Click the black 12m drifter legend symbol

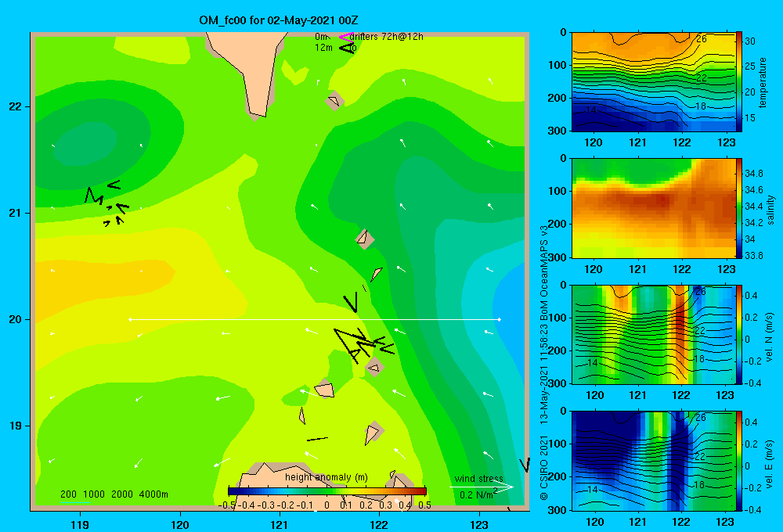[347, 48]
